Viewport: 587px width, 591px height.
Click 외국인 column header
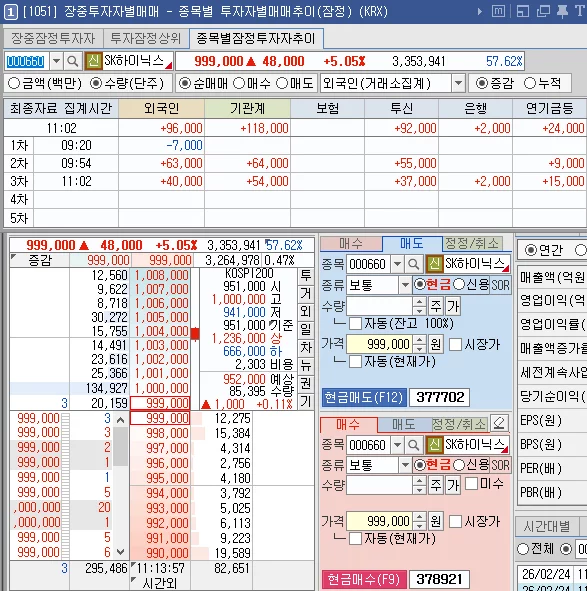pyautogui.click(x=161, y=109)
